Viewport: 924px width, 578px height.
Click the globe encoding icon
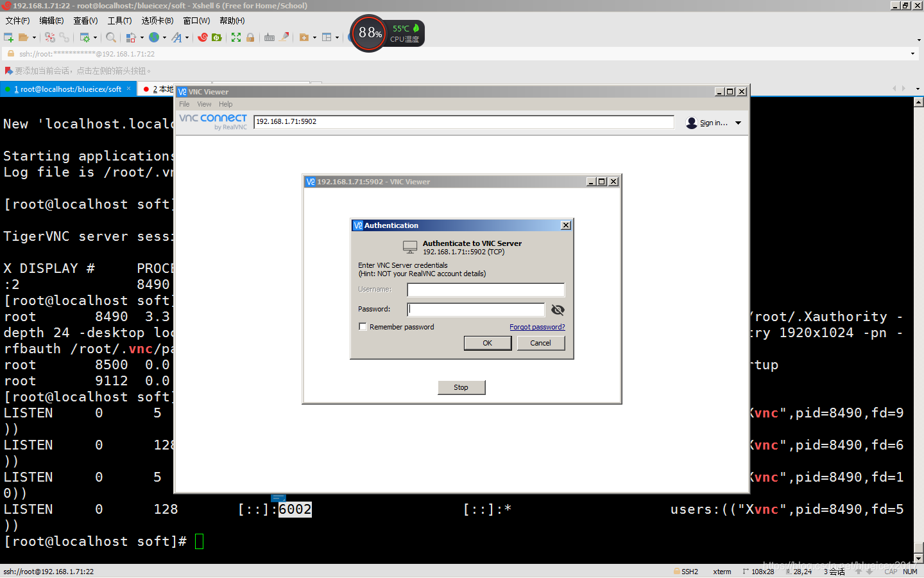point(154,37)
